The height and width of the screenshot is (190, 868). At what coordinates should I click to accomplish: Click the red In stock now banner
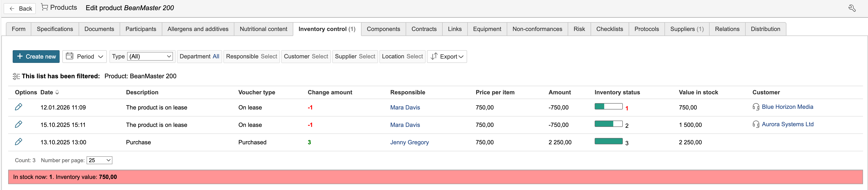coord(435,177)
